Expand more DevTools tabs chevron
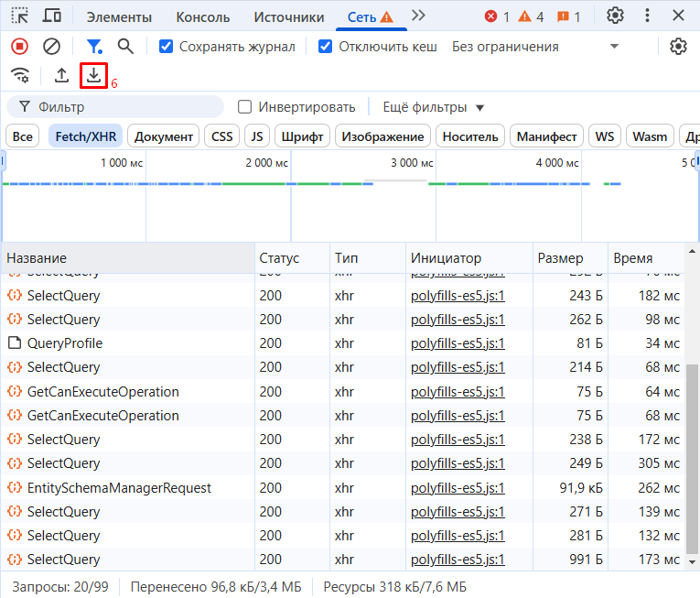This screenshot has height=598, width=700. (x=418, y=16)
